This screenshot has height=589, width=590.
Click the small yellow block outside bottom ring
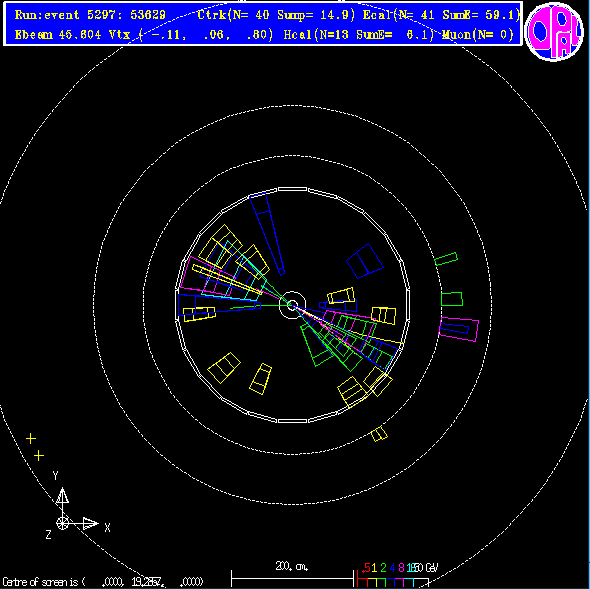point(379,434)
